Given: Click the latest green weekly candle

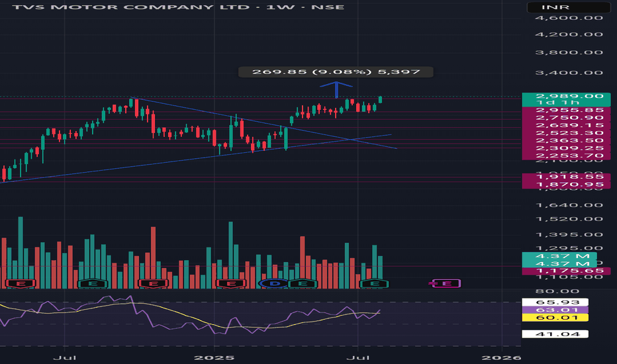Looking at the screenshot, I should [380, 99].
